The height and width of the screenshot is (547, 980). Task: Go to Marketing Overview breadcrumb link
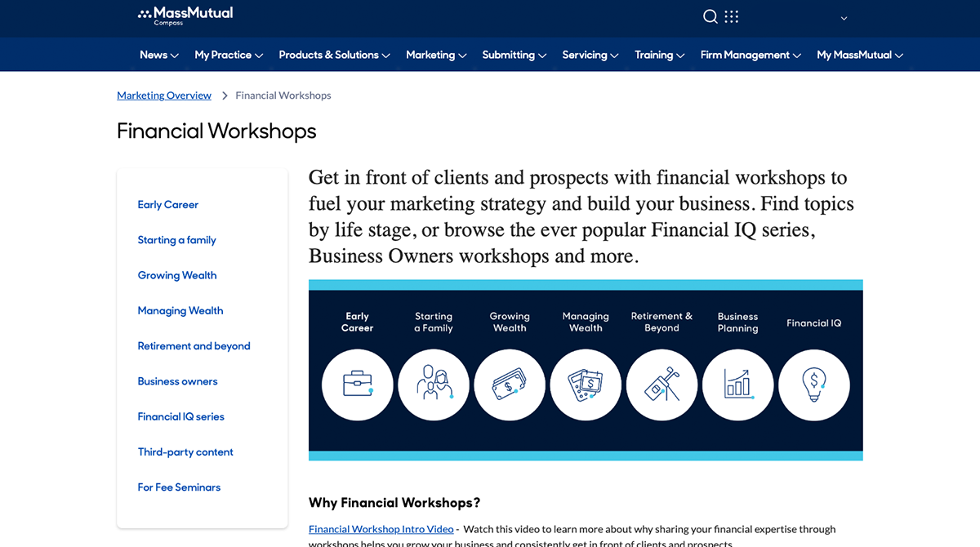[x=164, y=96]
